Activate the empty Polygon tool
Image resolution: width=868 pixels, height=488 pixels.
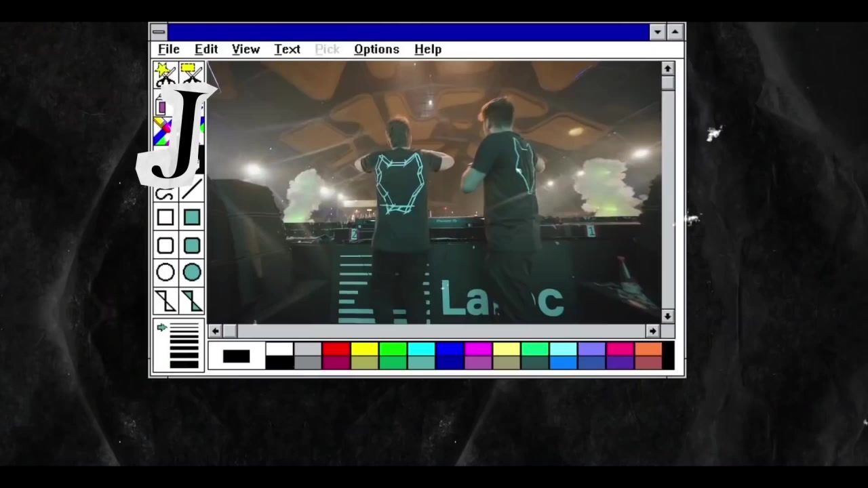click(165, 300)
